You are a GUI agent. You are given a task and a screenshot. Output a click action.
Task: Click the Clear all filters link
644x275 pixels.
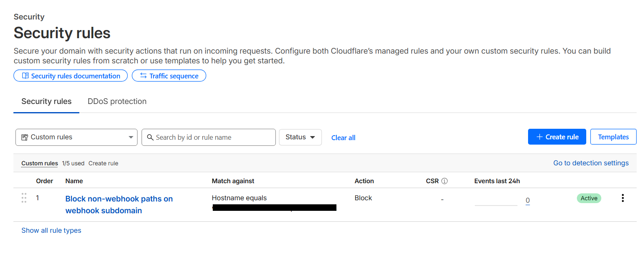pos(343,138)
